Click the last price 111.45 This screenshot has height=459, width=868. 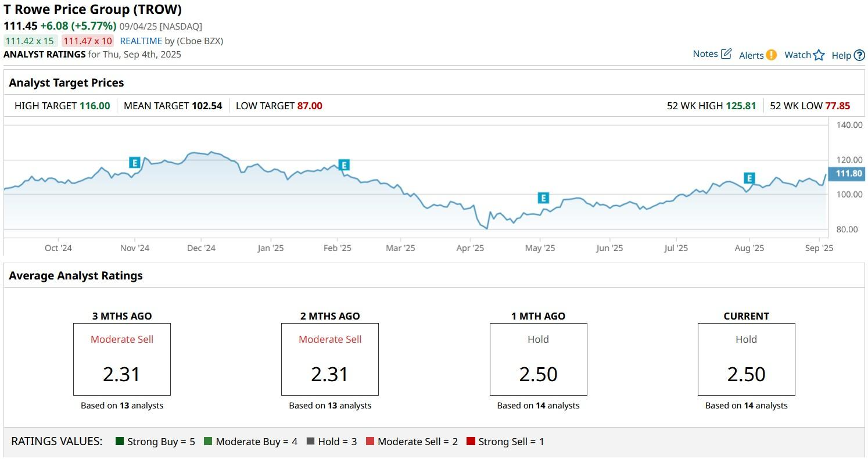pyautogui.click(x=20, y=26)
